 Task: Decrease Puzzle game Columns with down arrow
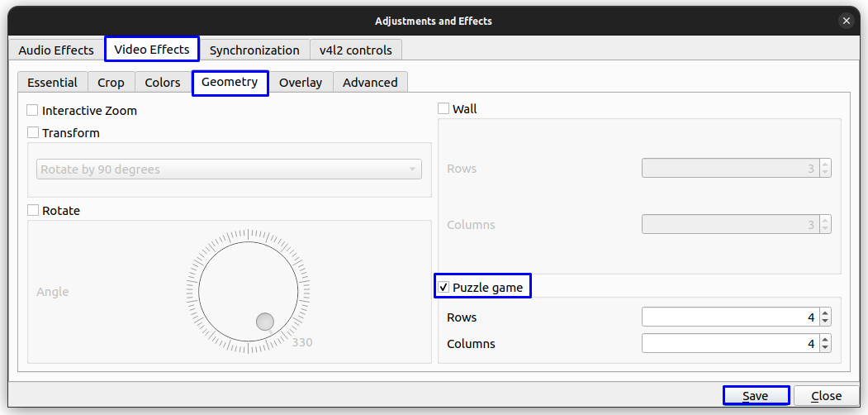[x=825, y=348]
